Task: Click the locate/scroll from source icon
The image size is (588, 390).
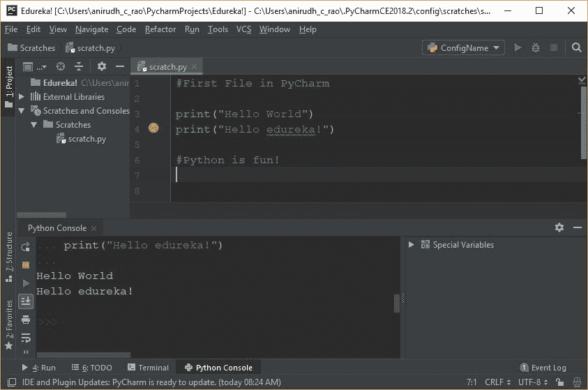Action: pos(61,67)
